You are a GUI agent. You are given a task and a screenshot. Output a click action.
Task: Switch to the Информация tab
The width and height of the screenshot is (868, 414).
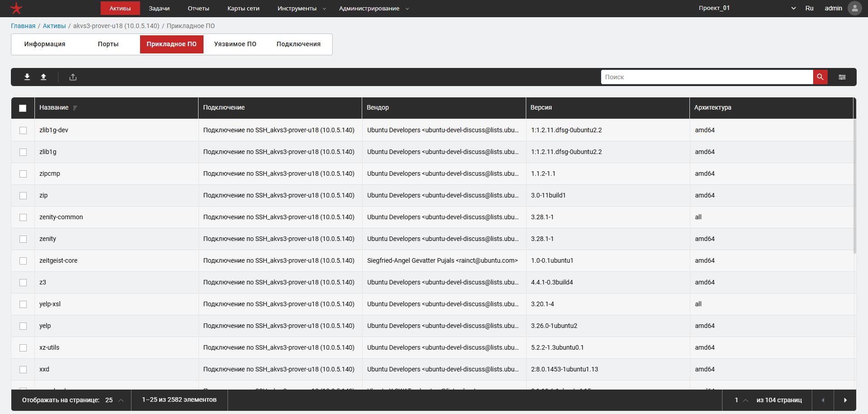click(x=45, y=44)
